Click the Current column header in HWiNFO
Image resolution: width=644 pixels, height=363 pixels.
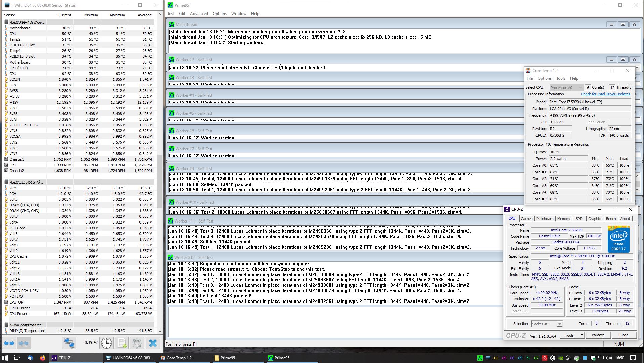pyautogui.click(x=60, y=15)
